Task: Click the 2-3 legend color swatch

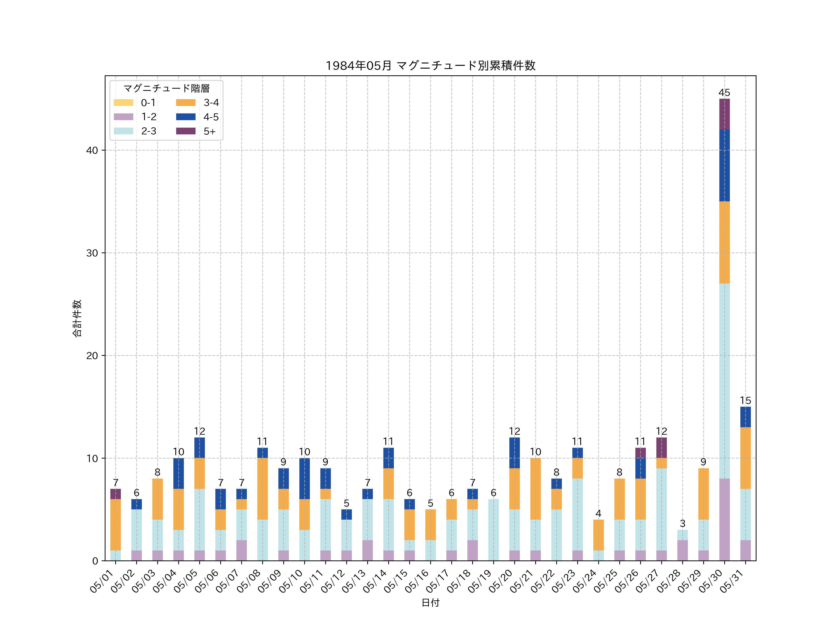Action: tap(123, 131)
